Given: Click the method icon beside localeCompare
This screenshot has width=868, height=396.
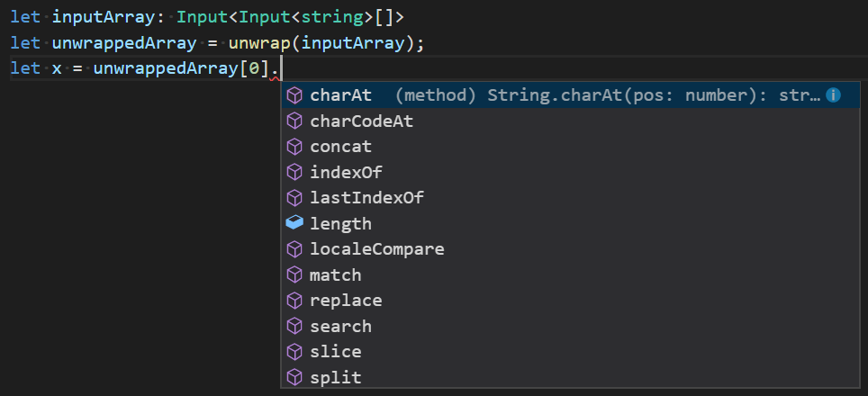Looking at the screenshot, I should coord(294,249).
